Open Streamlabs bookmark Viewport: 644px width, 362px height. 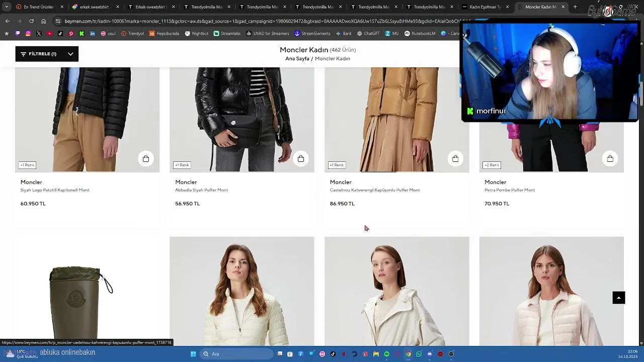pos(227,34)
